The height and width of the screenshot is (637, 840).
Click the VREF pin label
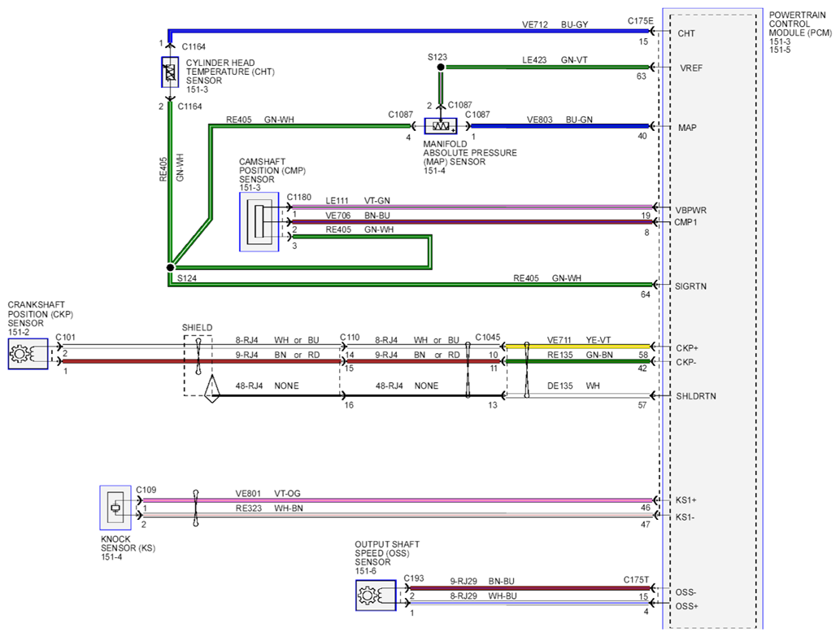[x=691, y=68]
